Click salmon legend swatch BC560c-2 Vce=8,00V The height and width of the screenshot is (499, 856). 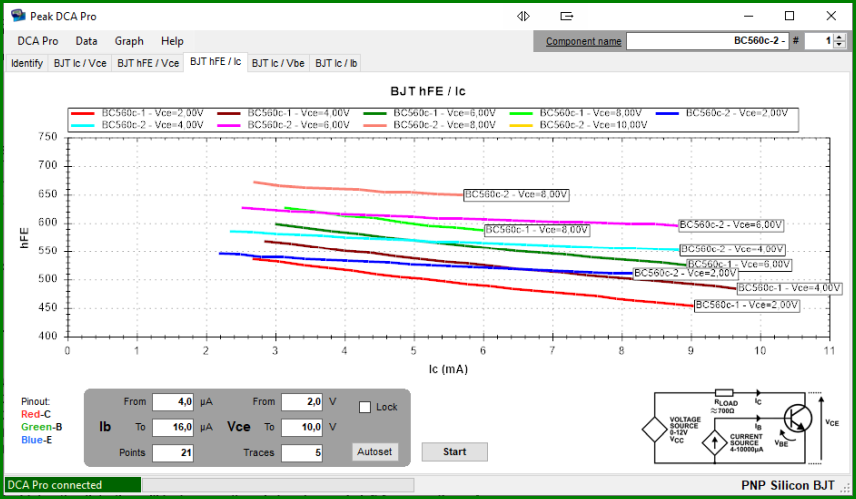point(374,125)
